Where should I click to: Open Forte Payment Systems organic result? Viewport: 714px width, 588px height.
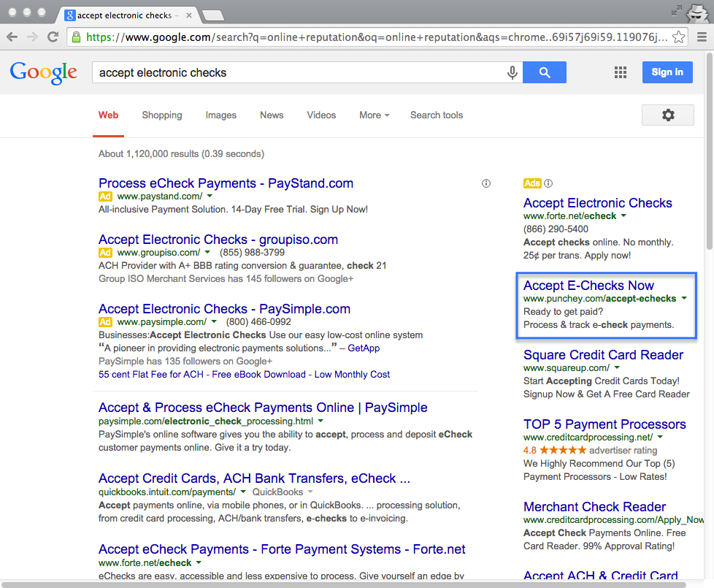point(282,549)
